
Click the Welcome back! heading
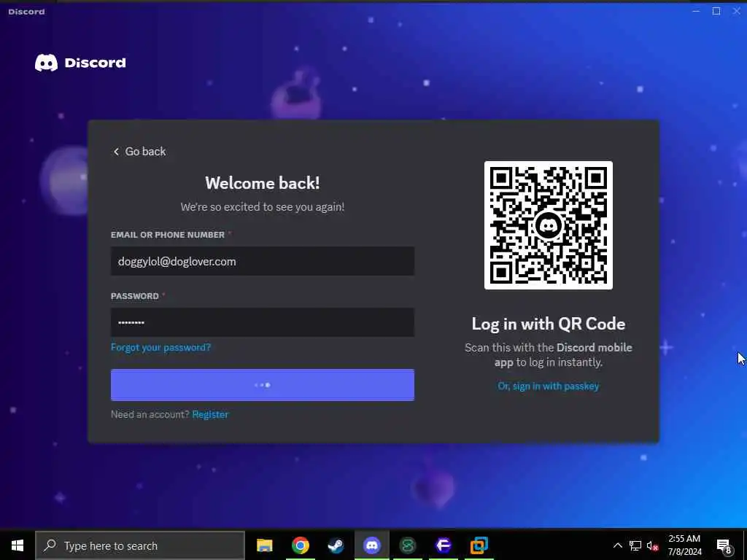tap(263, 183)
